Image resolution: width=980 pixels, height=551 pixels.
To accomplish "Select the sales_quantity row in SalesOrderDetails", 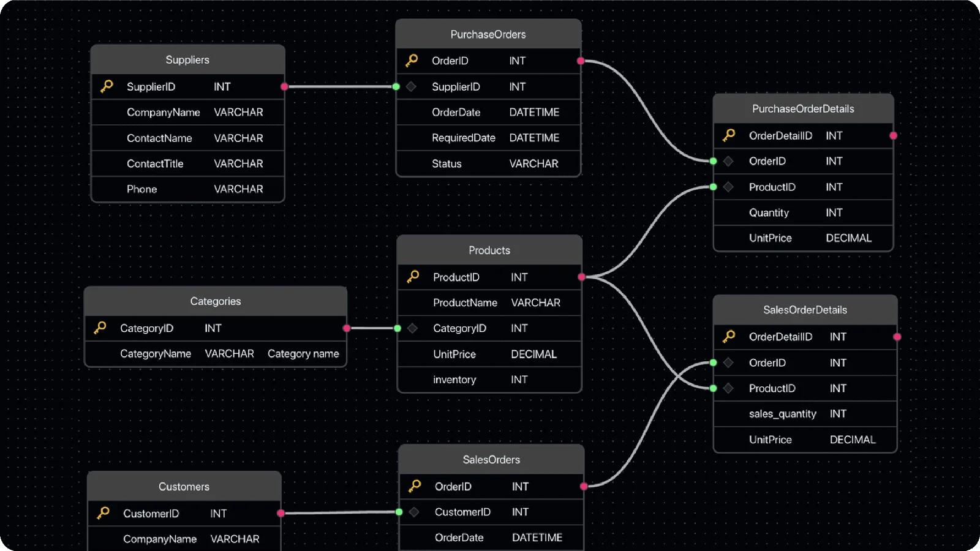I will click(x=805, y=414).
